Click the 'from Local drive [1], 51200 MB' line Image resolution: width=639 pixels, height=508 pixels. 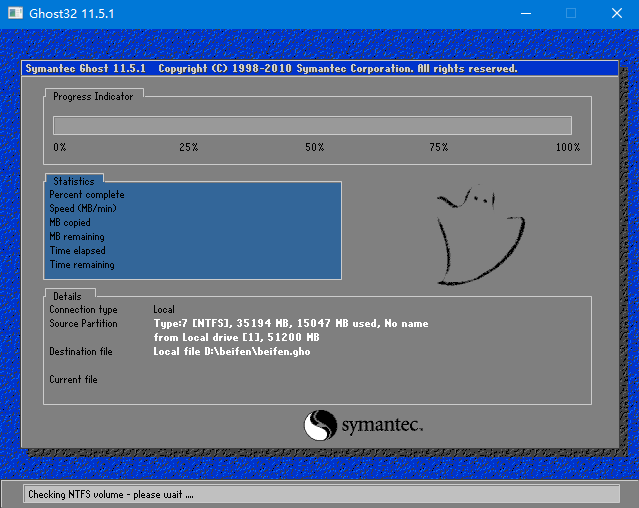236,337
